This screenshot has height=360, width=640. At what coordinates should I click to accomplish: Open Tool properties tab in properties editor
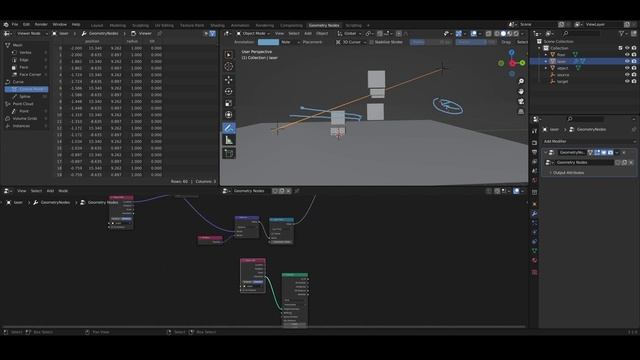[534, 131]
